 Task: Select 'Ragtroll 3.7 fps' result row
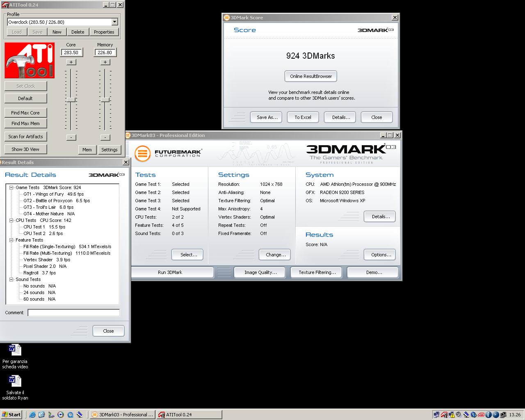point(39,273)
